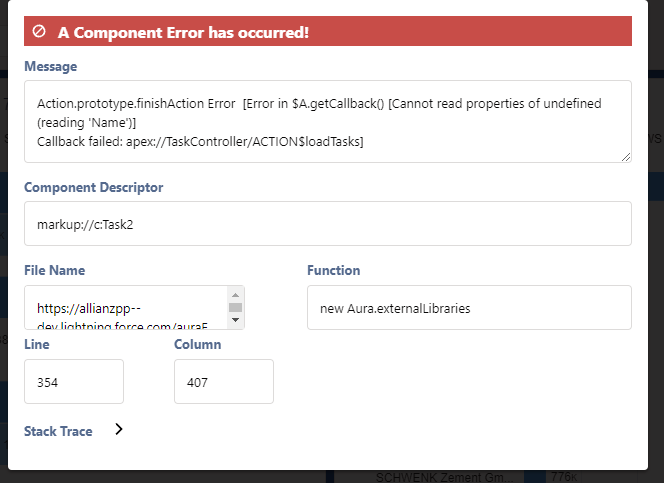
Task: Click the File Name scrollbar down arrow
Action: (235, 320)
